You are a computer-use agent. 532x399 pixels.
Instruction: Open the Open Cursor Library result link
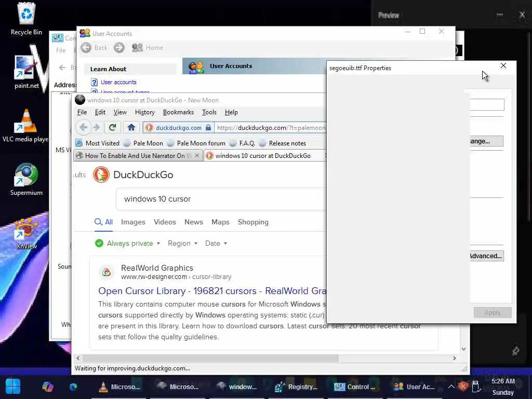212,291
